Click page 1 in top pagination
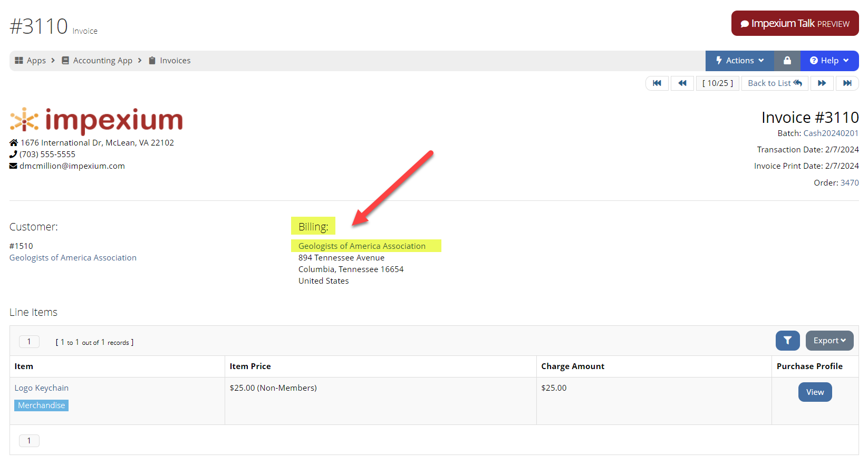The height and width of the screenshot is (464, 868). [x=29, y=342]
